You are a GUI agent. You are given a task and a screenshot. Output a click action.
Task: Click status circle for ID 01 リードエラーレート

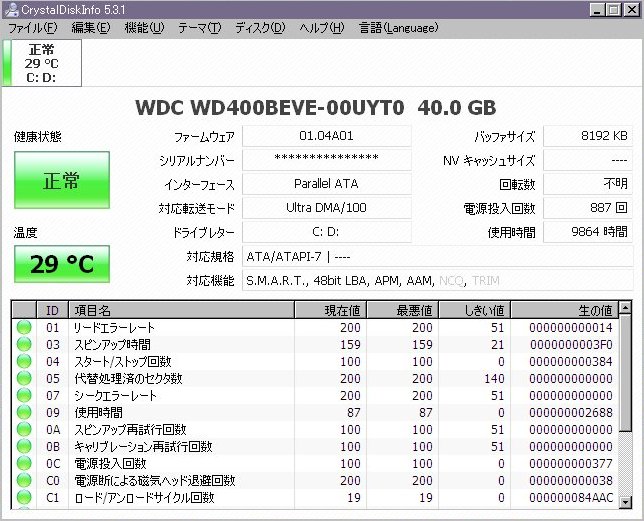[24, 328]
